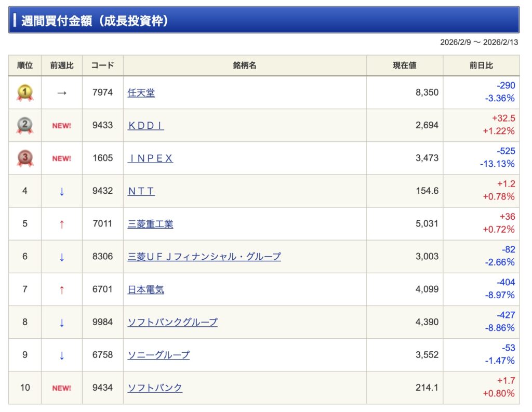Open the 任天堂 stock link
Screen dimensions: 532x412
[x=141, y=93]
